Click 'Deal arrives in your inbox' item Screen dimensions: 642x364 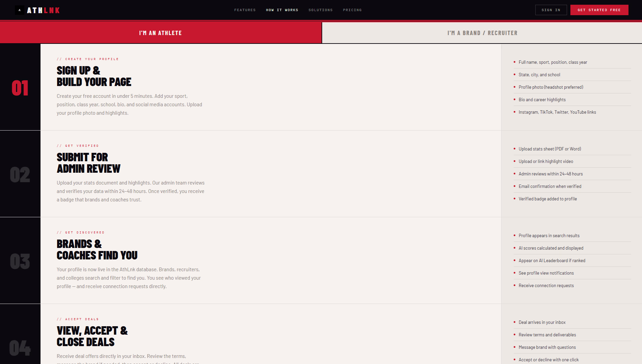click(542, 323)
